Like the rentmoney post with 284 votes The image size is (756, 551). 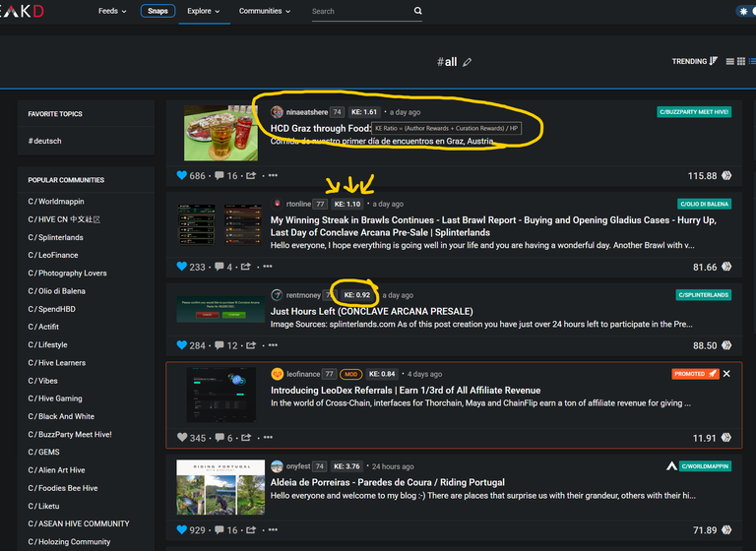pyautogui.click(x=182, y=345)
